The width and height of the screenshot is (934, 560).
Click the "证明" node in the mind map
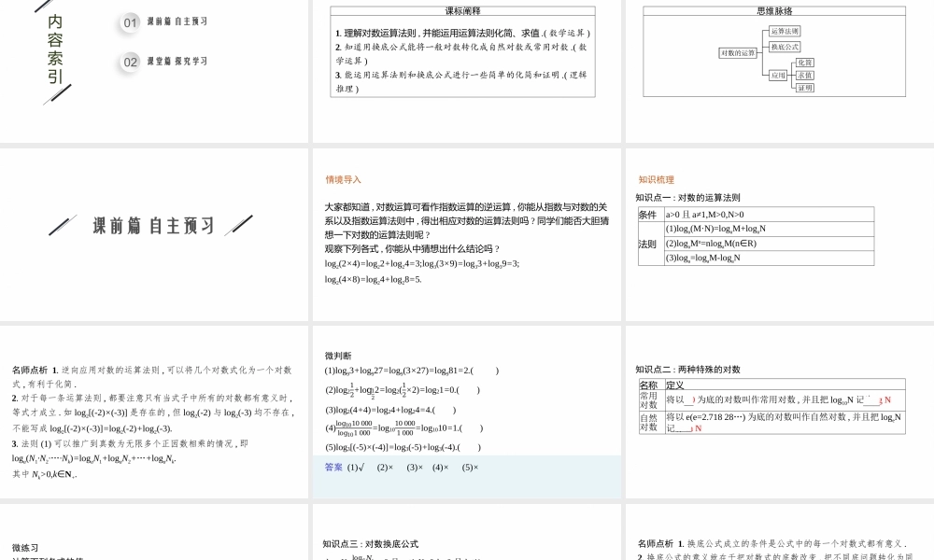tap(805, 88)
